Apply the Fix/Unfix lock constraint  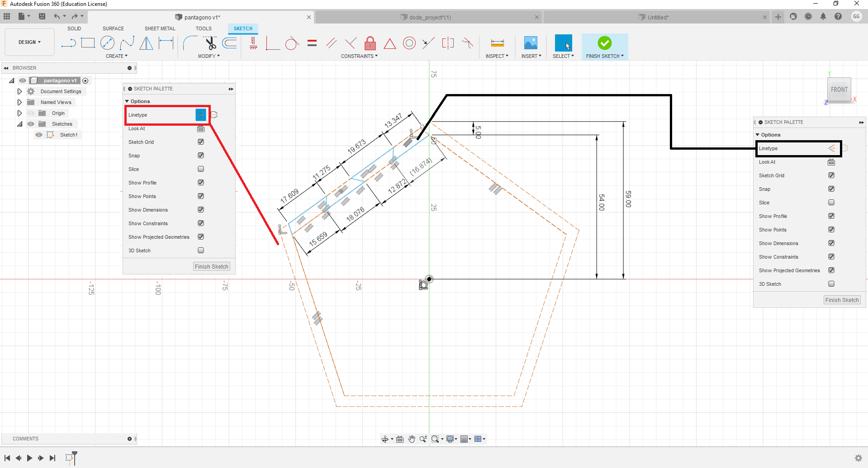tap(370, 43)
